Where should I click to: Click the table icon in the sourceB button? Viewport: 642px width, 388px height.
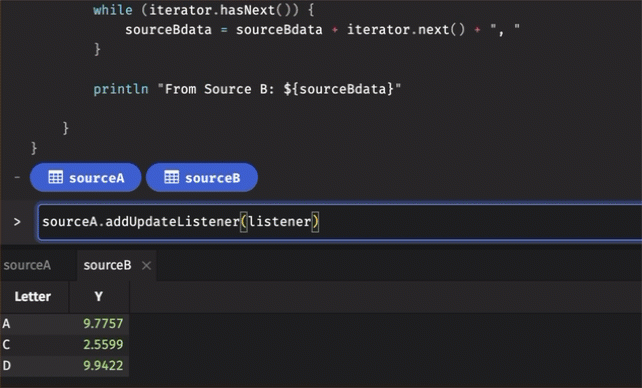tap(172, 177)
